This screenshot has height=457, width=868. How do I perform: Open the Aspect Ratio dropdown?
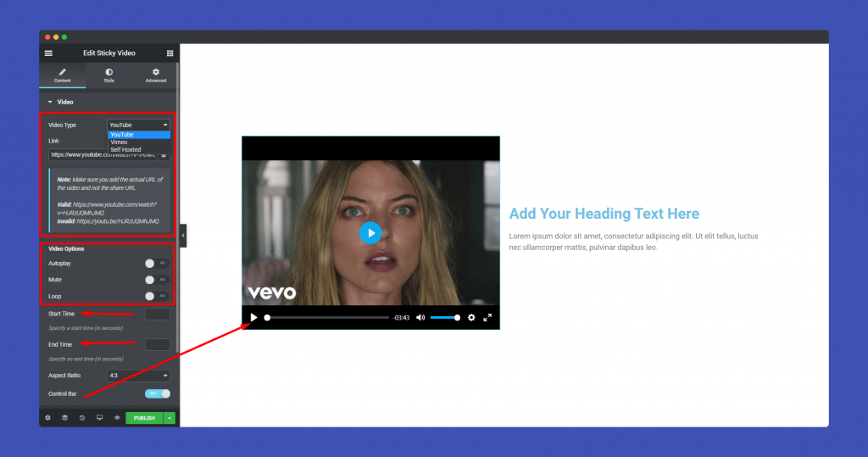pos(138,376)
